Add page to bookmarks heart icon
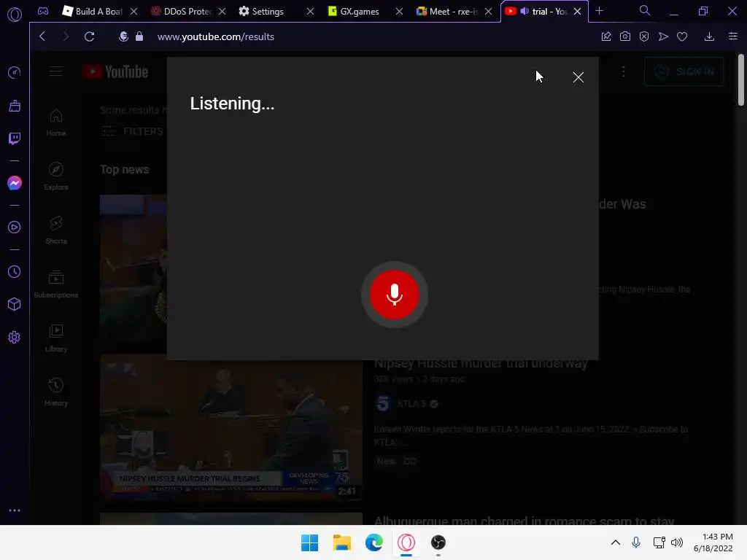The width and height of the screenshot is (747, 560). tap(682, 36)
